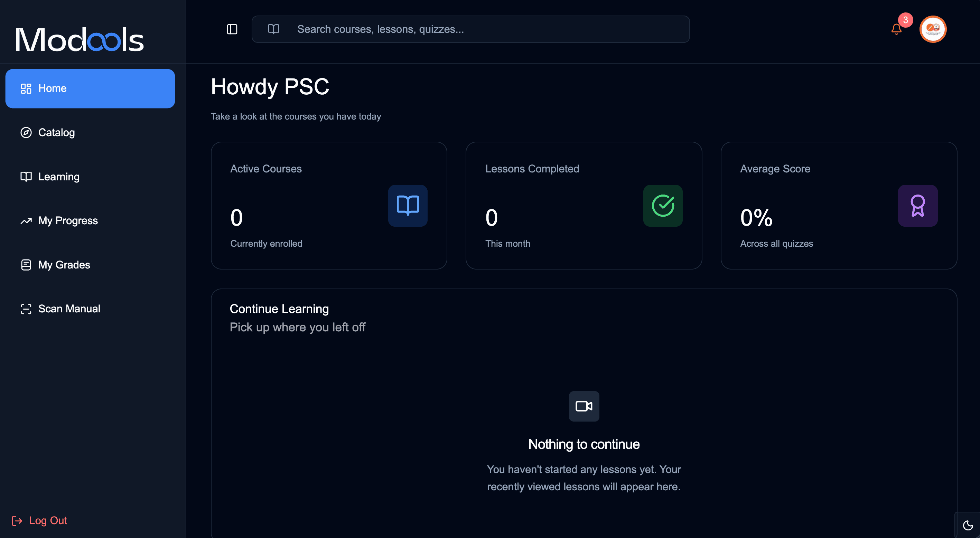980x538 pixels.
Task: Open My Grades page
Action: pyautogui.click(x=90, y=265)
